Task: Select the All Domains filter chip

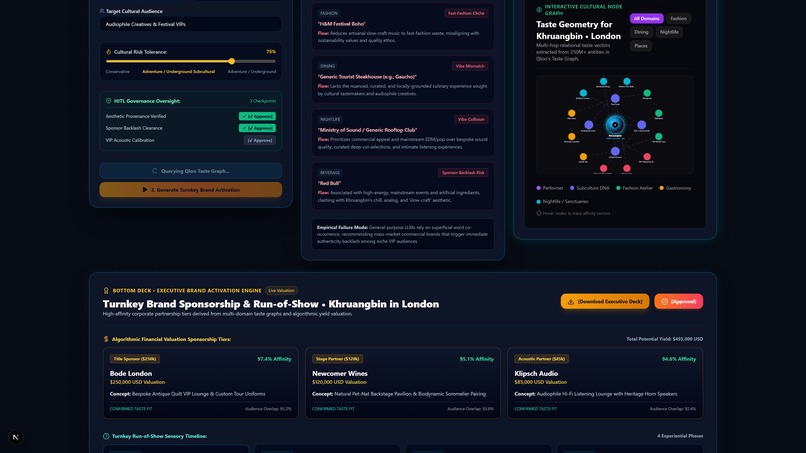Action: (x=646, y=19)
